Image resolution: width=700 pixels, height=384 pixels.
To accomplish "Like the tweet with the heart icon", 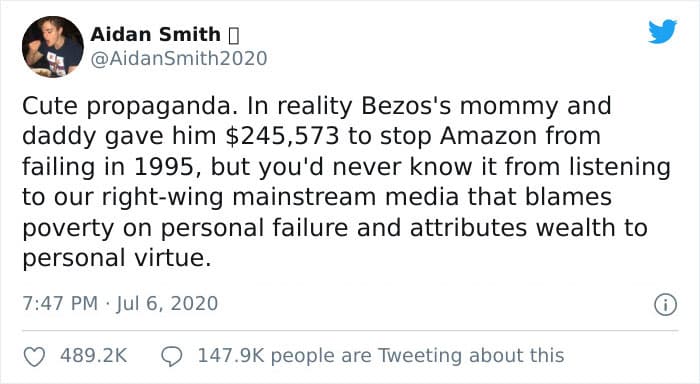I will tap(34, 357).
